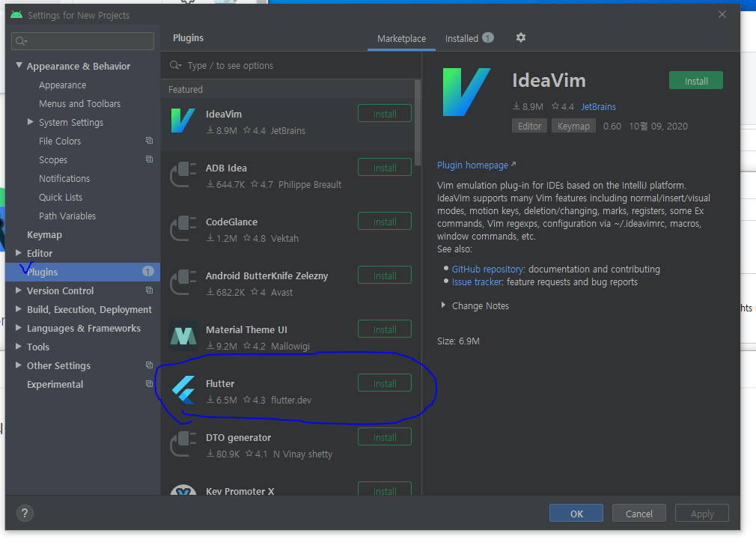756x542 pixels.
Task: Click the Keymap category tag
Action: [x=573, y=126]
